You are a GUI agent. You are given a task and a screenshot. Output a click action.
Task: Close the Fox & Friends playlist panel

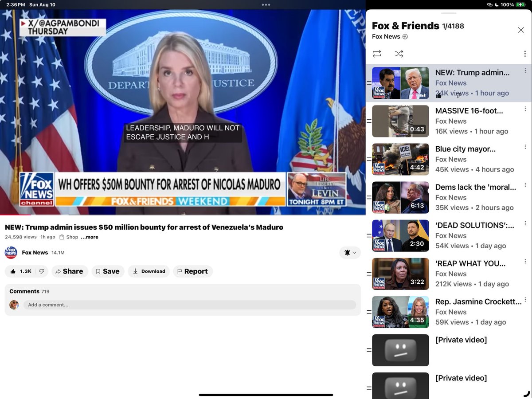[x=521, y=30]
